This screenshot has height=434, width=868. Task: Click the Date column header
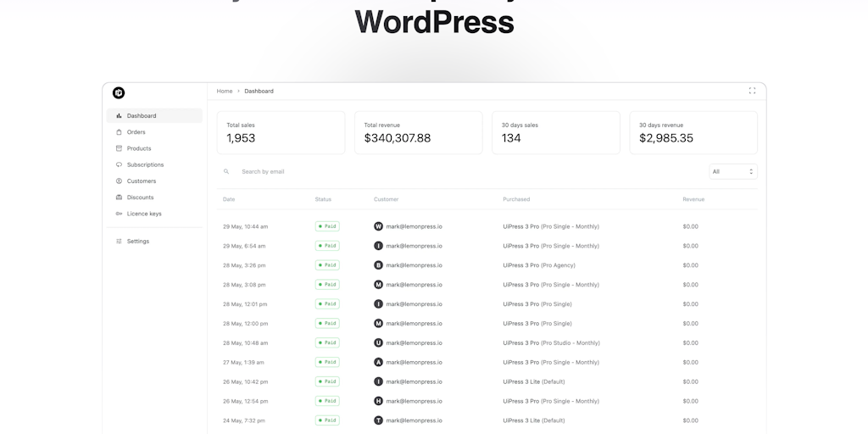click(229, 199)
